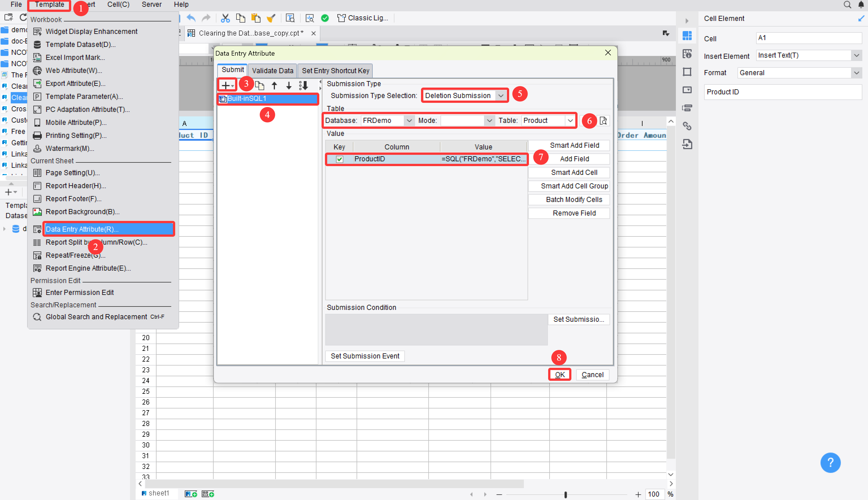This screenshot has height=500, width=868.
Task: Select the Cut tool in the toolbar
Action: tap(225, 18)
